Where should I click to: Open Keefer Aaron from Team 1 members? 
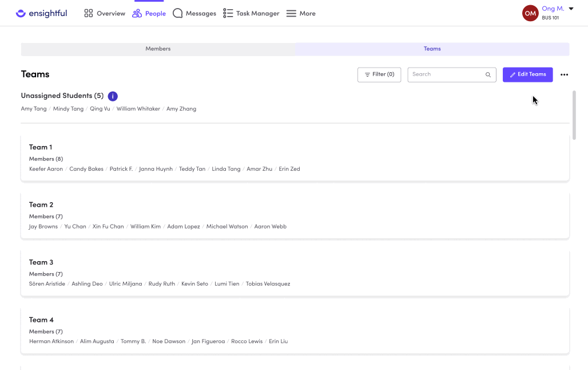pyautogui.click(x=46, y=168)
